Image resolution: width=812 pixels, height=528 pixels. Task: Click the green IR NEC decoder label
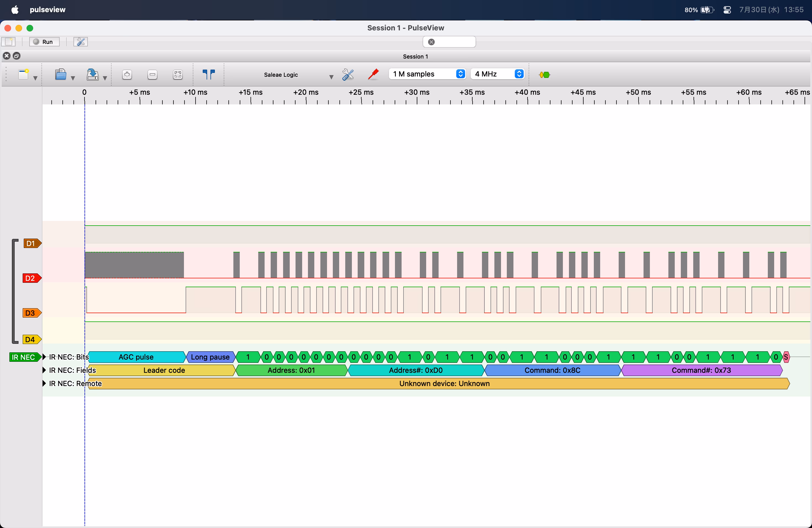click(x=23, y=357)
